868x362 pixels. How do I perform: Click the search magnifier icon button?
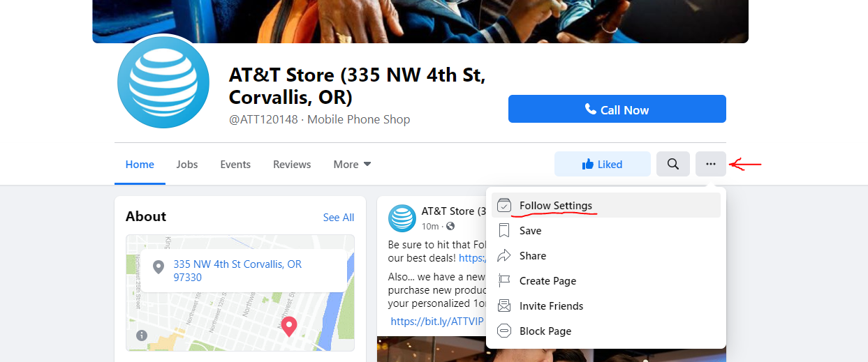[673, 164]
